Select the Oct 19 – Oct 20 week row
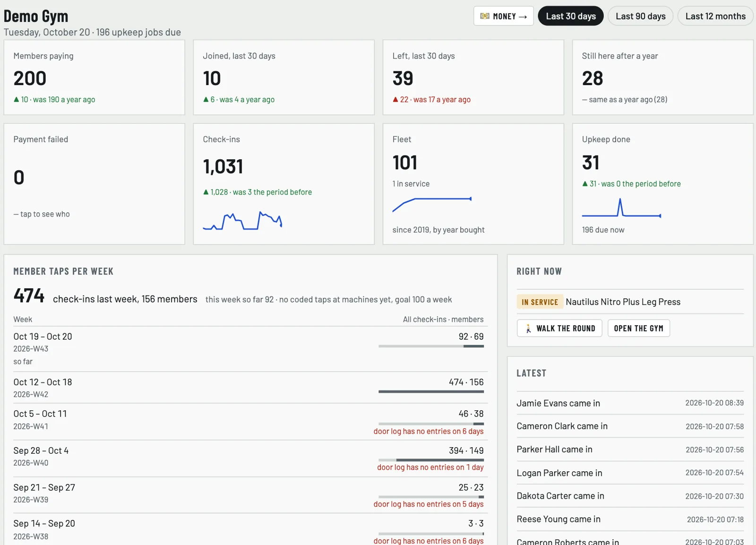 coord(250,349)
